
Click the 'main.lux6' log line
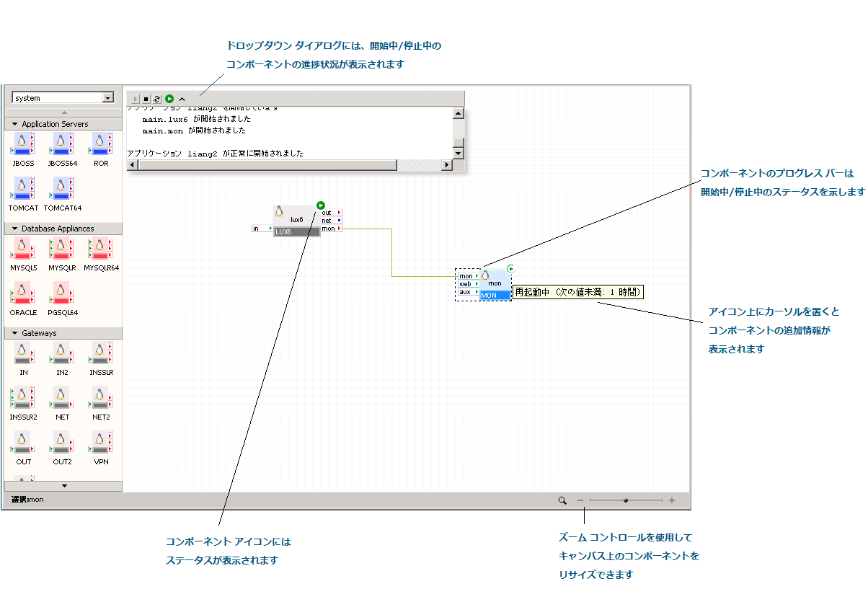point(197,119)
